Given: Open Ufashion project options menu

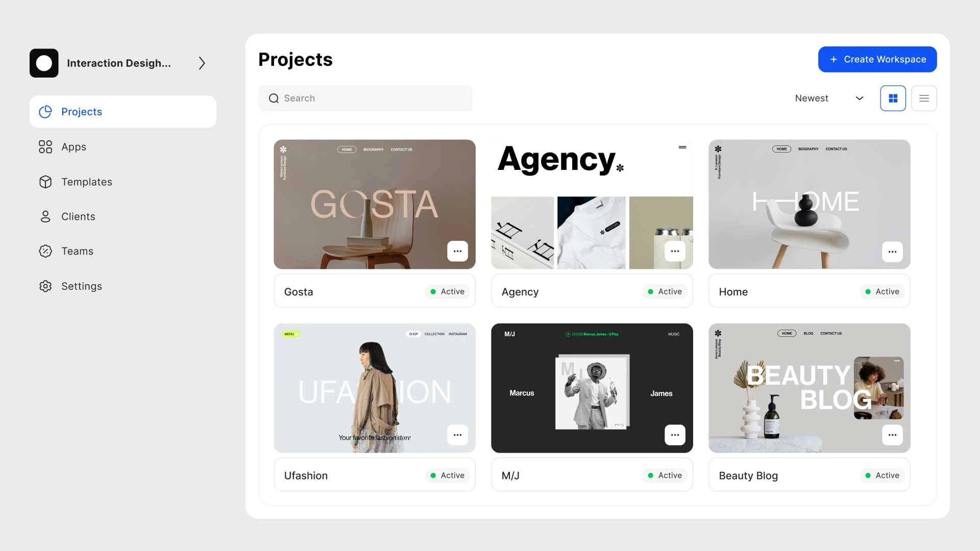Looking at the screenshot, I should coord(457,435).
